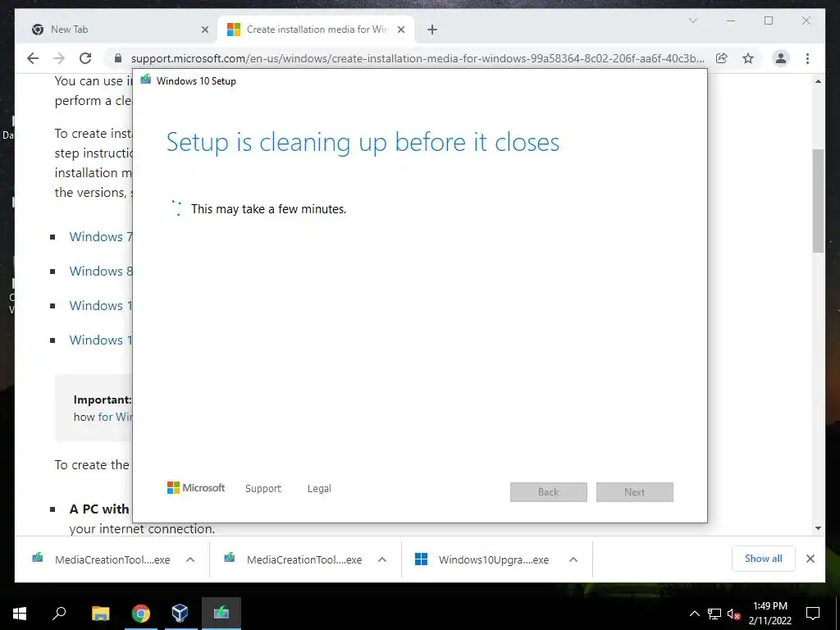Click the share page icon in address bar
Image resolution: width=840 pixels, height=630 pixels.
pyautogui.click(x=722, y=58)
